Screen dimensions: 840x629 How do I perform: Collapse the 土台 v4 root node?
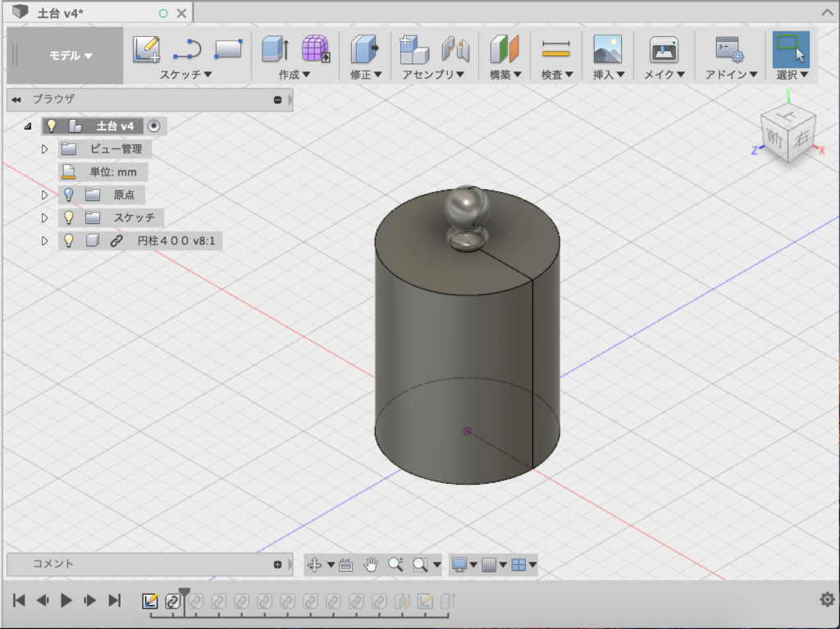[x=28, y=126]
